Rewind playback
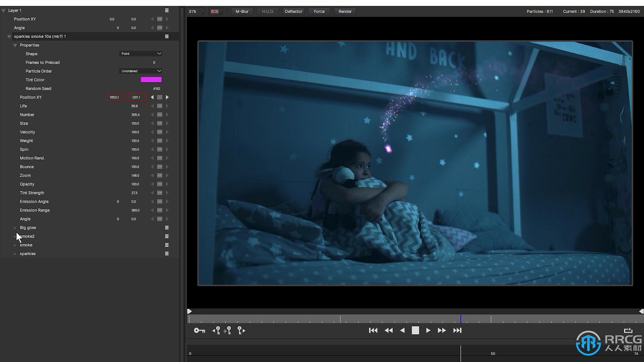Image resolution: width=644 pixels, height=362 pixels. 388,330
